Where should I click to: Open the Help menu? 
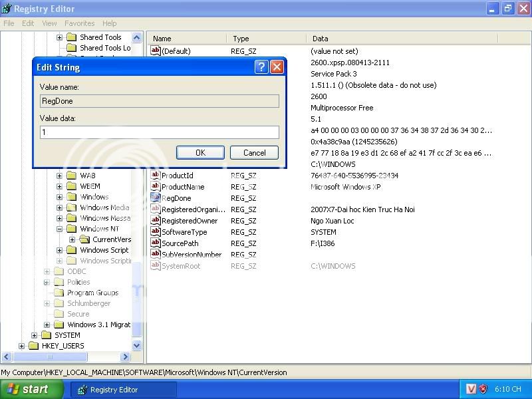point(109,23)
